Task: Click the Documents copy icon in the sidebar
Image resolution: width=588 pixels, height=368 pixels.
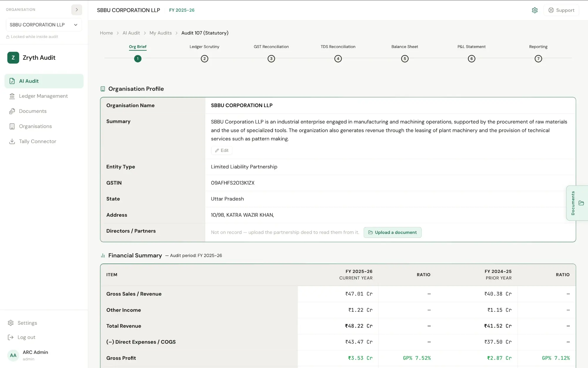Action: point(12,111)
